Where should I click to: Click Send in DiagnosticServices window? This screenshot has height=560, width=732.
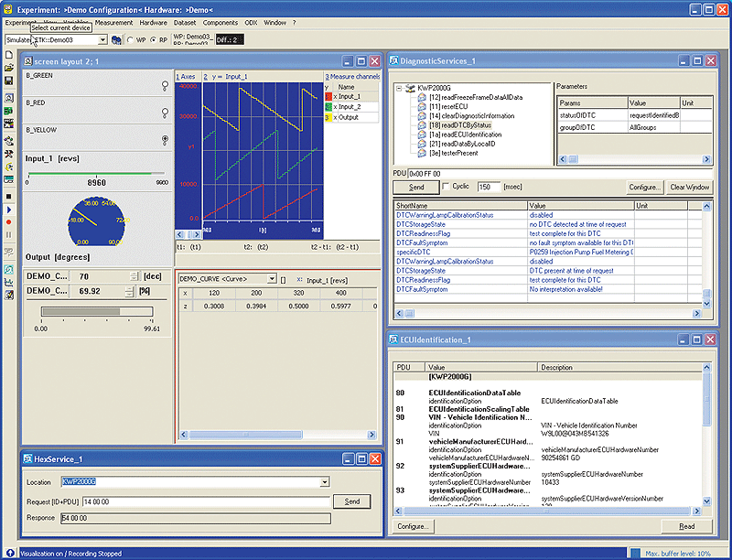click(416, 188)
